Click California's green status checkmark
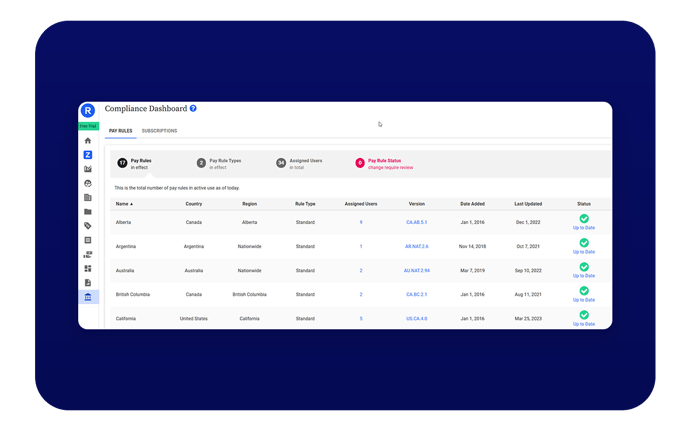This screenshot has height=431, width=690. click(x=584, y=315)
